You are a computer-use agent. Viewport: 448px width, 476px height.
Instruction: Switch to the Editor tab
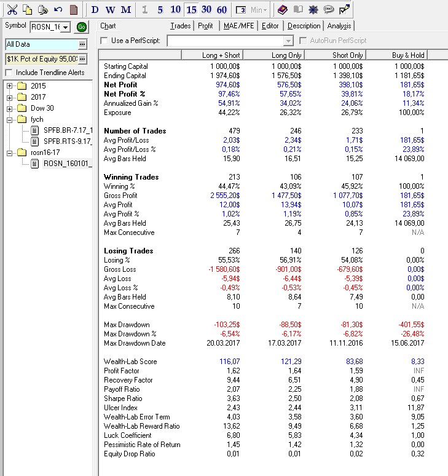tap(270, 26)
